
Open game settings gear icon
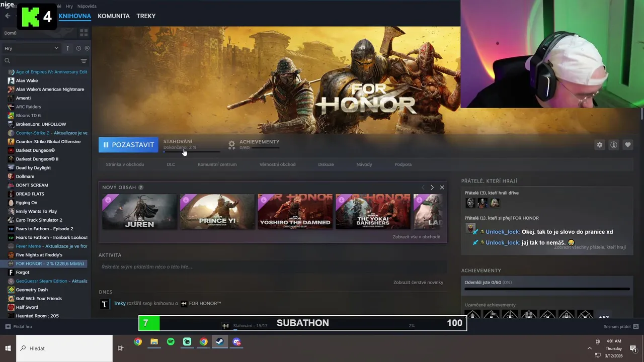tap(599, 145)
